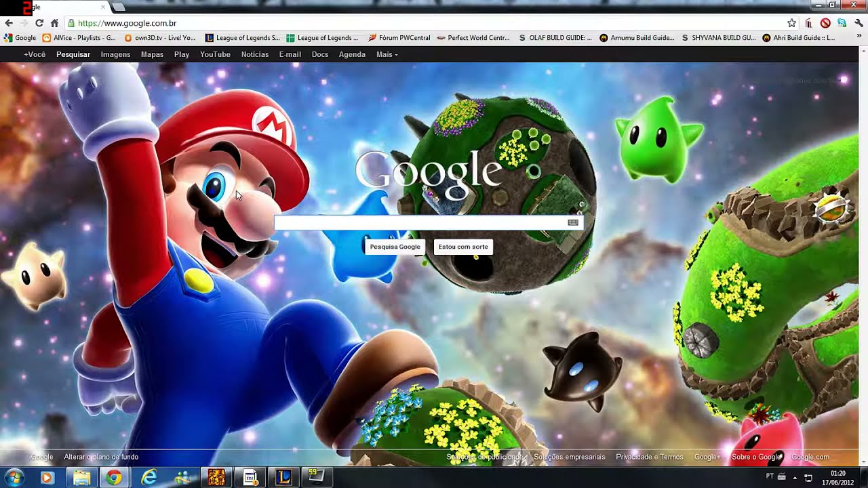Viewport: 868px width, 488px height.
Task: Open the on-screen keyboard icon in search box
Action: 573,222
